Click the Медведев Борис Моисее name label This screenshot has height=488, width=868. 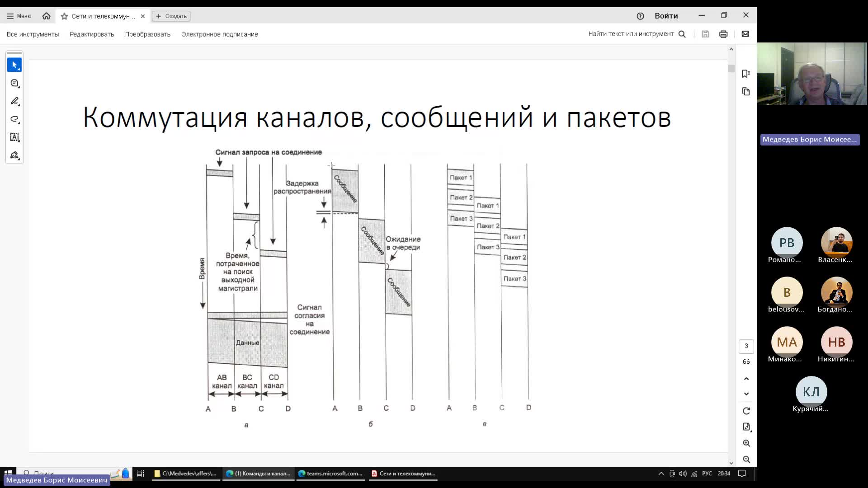click(809, 139)
